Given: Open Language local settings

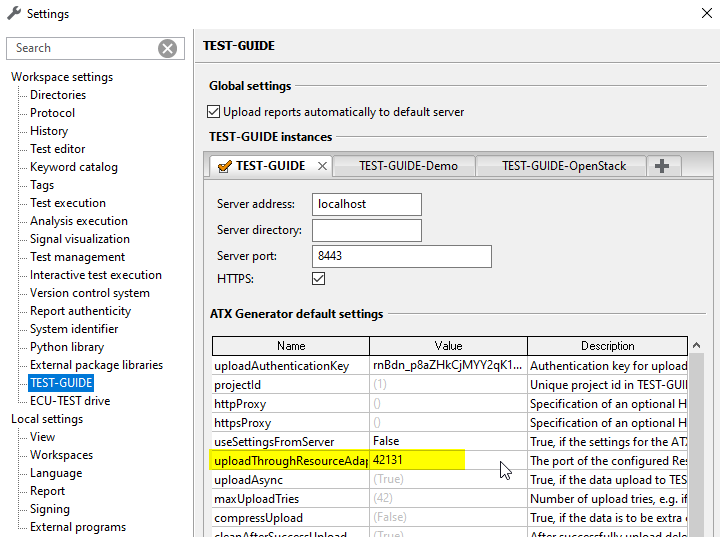Looking at the screenshot, I should tap(56, 473).
